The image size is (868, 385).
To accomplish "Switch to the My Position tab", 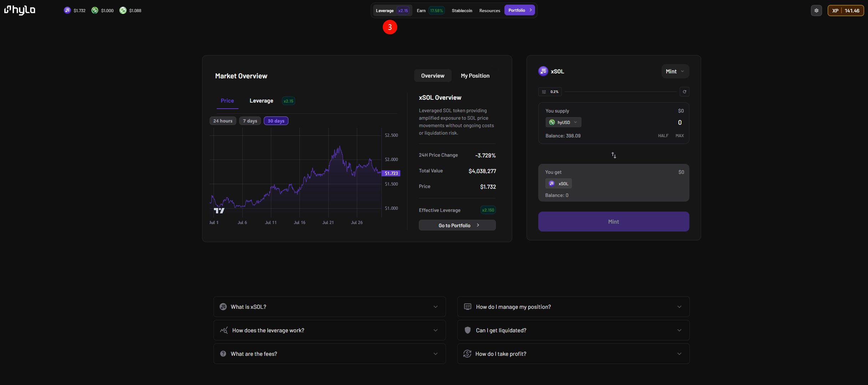I will click(x=475, y=76).
